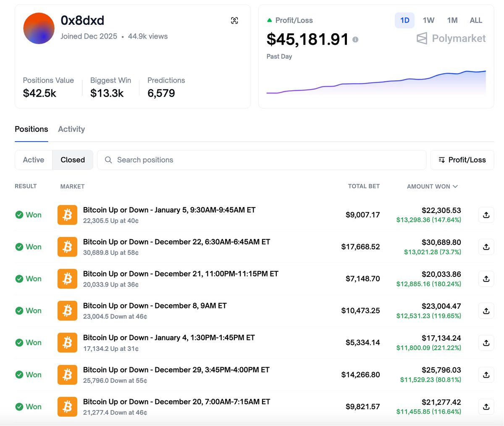The image size is (504, 426).
Task: Click green Won checkmark for January 5 row
Action: [19, 215]
